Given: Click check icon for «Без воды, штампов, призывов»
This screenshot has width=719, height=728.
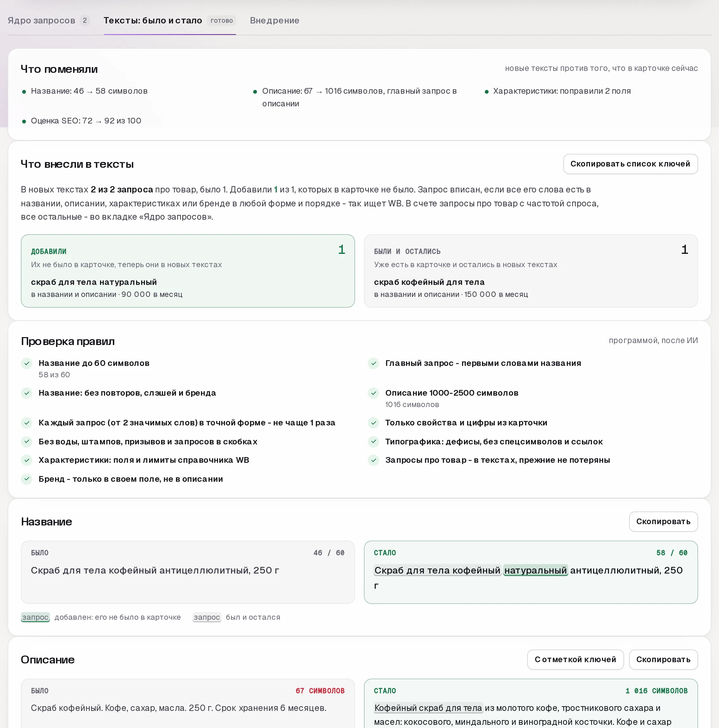Looking at the screenshot, I should [x=27, y=441].
